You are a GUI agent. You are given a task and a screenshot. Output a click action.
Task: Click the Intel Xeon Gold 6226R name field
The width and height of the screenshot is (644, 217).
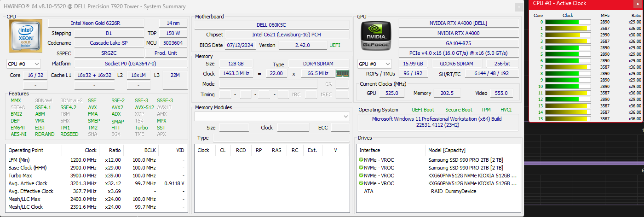(x=102, y=23)
